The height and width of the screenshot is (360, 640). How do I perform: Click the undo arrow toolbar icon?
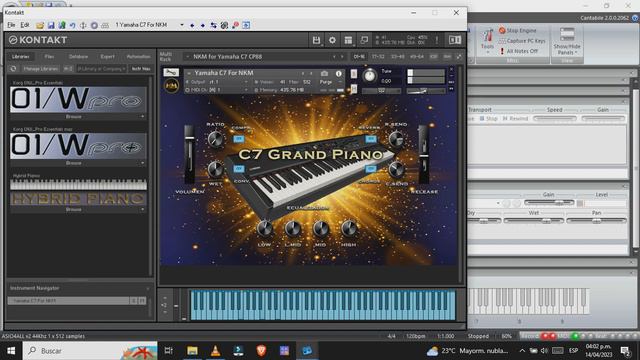pyautogui.click(x=72, y=25)
